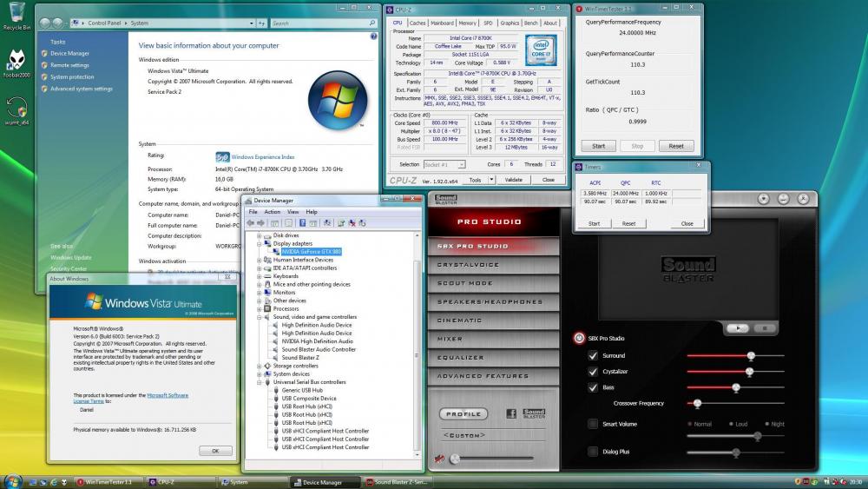Click the Sound Blaster Z device icon
Viewport: 868px width, 489px height.
coord(275,358)
